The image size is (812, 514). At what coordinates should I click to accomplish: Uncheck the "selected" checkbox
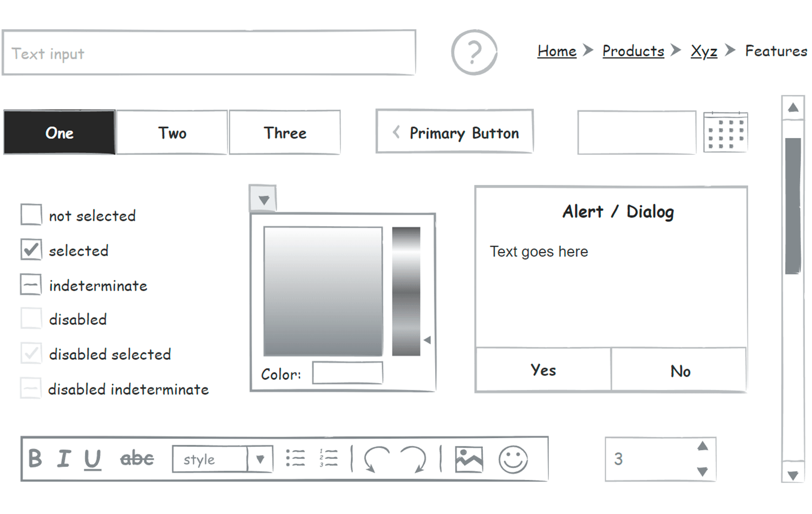(31, 249)
